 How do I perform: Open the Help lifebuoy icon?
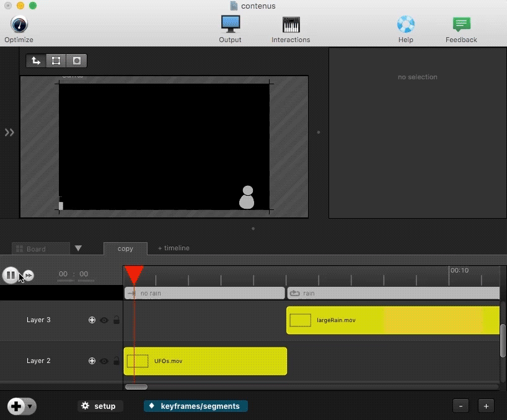[x=405, y=25]
